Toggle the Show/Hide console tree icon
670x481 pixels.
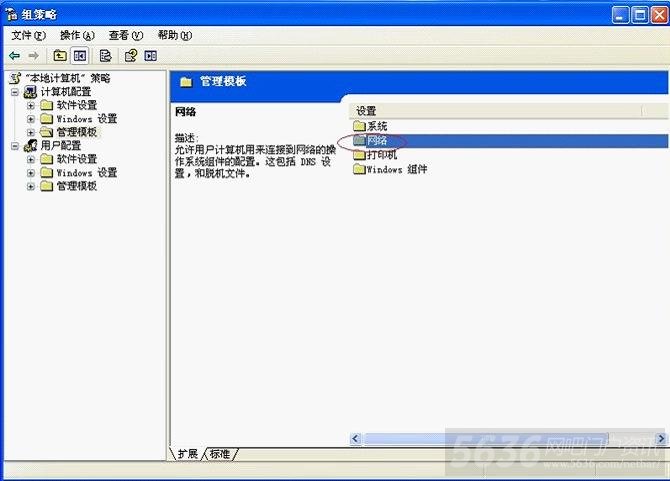pyautogui.click(x=80, y=56)
